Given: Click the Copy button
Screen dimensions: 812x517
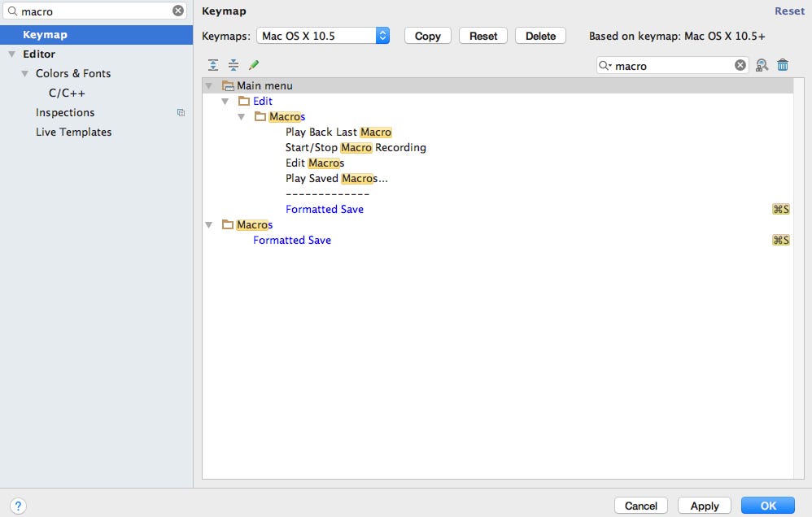Looking at the screenshot, I should click(427, 35).
